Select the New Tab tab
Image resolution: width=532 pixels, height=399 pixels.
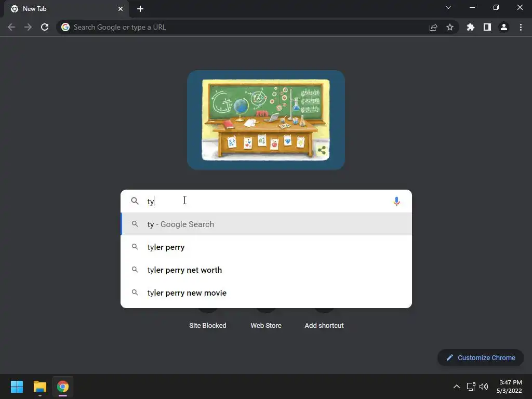pos(66,9)
